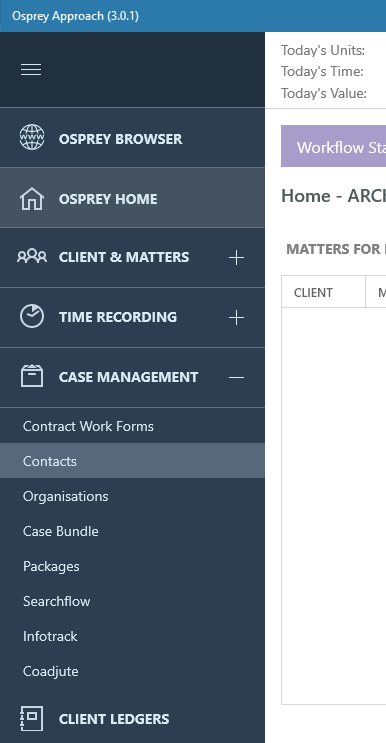Click the Client Ledgers book icon
The image size is (386, 743).
(x=32, y=718)
